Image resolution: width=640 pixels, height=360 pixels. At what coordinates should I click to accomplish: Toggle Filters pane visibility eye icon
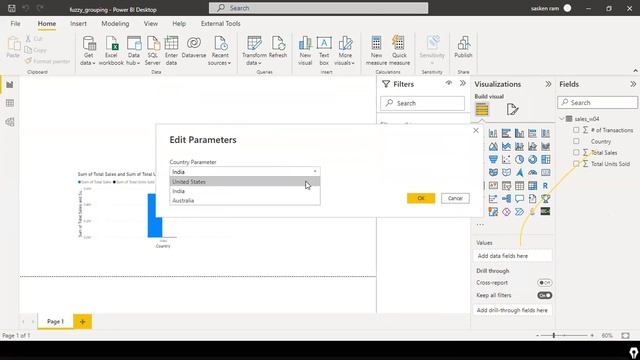449,83
